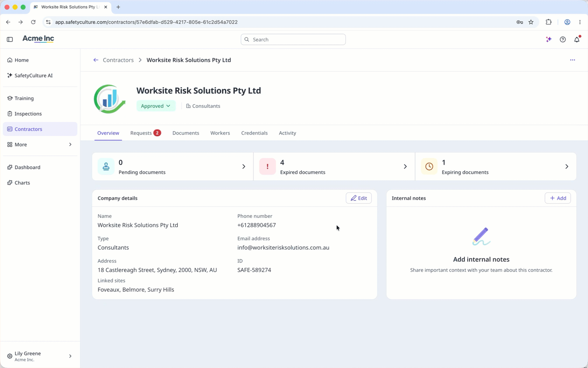Click the Consultants type tag
The image size is (588, 368).
pyautogui.click(x=203, y=106)
